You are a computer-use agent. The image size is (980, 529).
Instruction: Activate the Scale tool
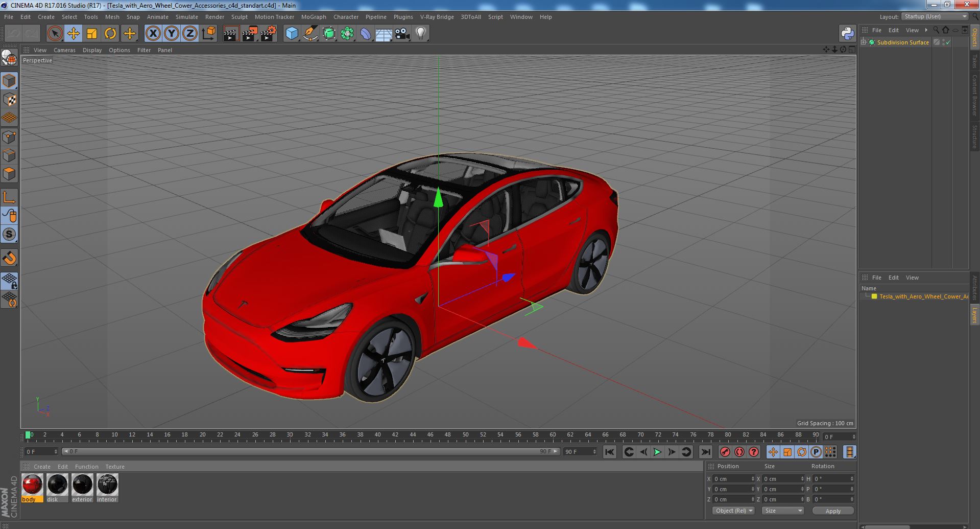[91, 34]
